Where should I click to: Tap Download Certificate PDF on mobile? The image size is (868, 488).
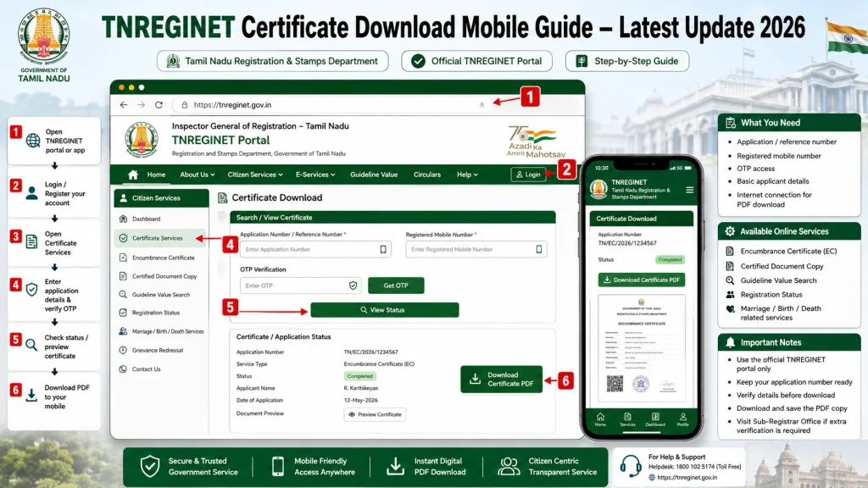[642, 280]
